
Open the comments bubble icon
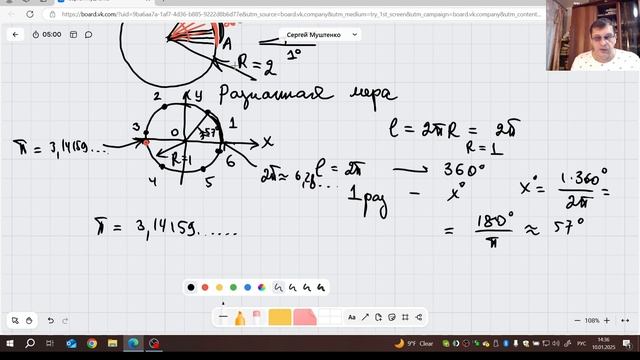(89, 35)
